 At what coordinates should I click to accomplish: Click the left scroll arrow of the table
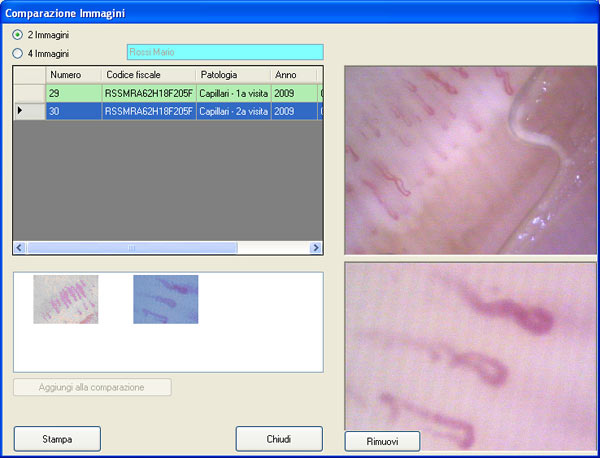coord(20,248)
